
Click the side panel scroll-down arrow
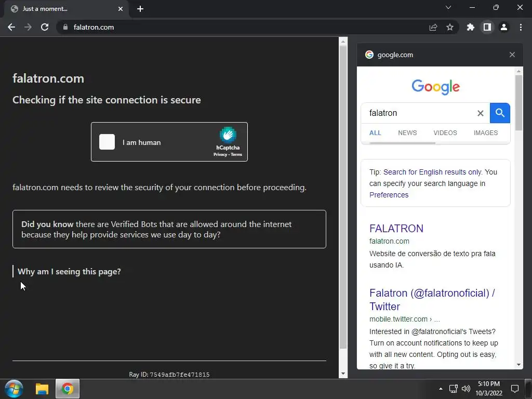coord(518,365)
